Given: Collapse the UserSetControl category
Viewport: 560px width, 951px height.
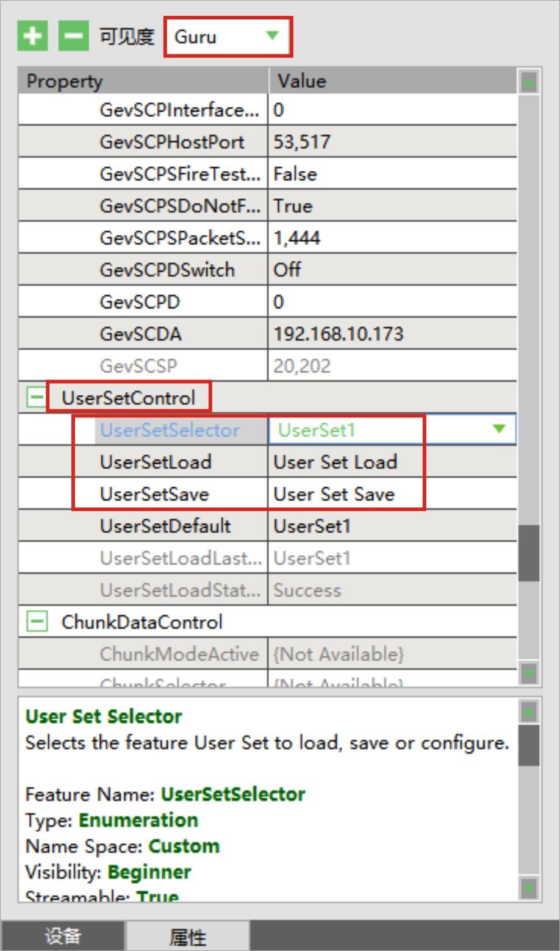Looking at the screenshot, I should tap(37, 398).
